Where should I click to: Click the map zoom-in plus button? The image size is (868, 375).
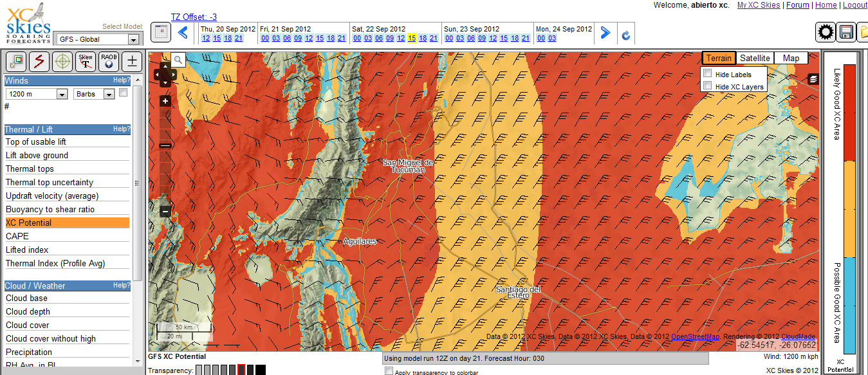tap(165, 101)
